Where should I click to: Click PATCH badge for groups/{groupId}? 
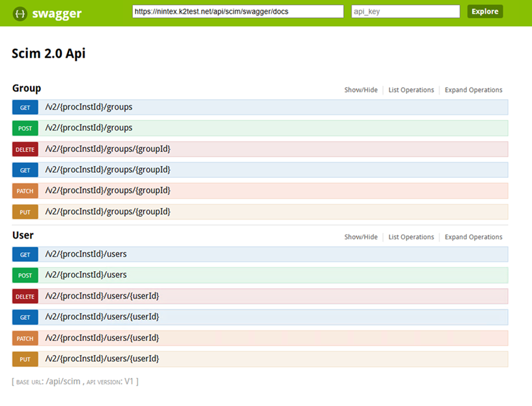coord(25,191)
